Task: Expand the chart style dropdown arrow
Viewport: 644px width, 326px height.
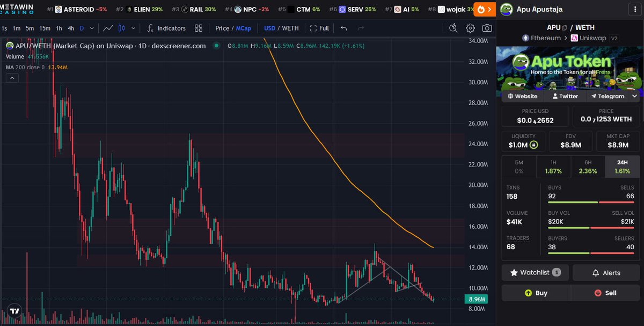Action: (x=133, y=28)
